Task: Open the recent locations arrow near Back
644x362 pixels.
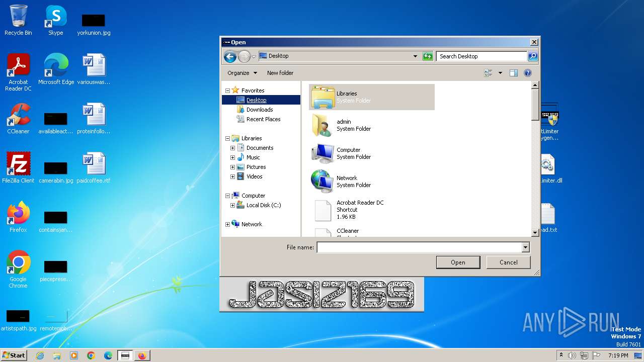Action: pyautogui.click(x=254, y=56)
